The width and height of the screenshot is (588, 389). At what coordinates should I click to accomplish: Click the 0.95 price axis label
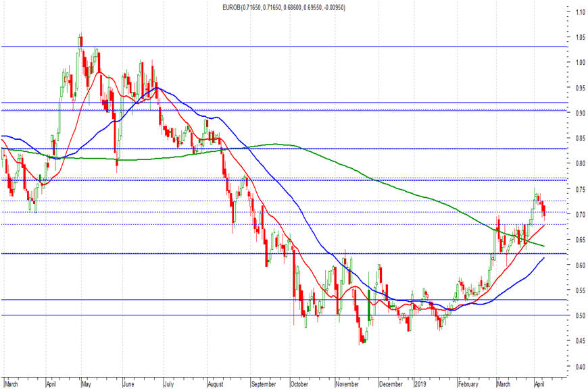[581, 88]
